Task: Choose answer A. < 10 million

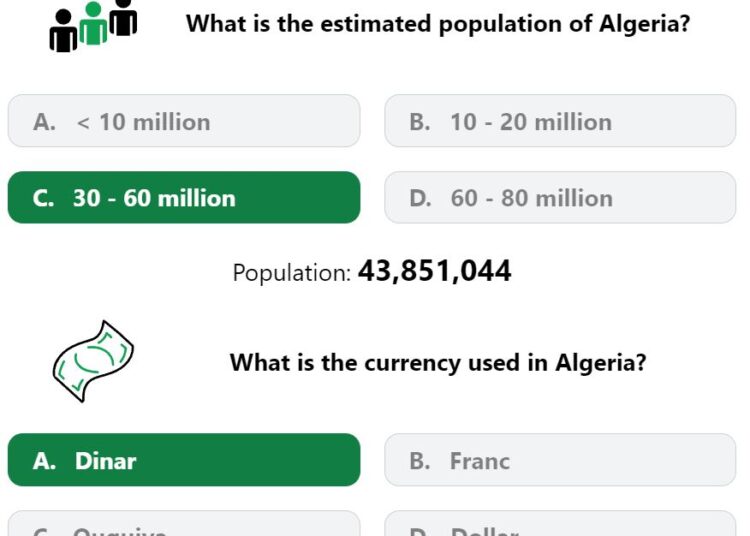Action: (x=184, y=121)
